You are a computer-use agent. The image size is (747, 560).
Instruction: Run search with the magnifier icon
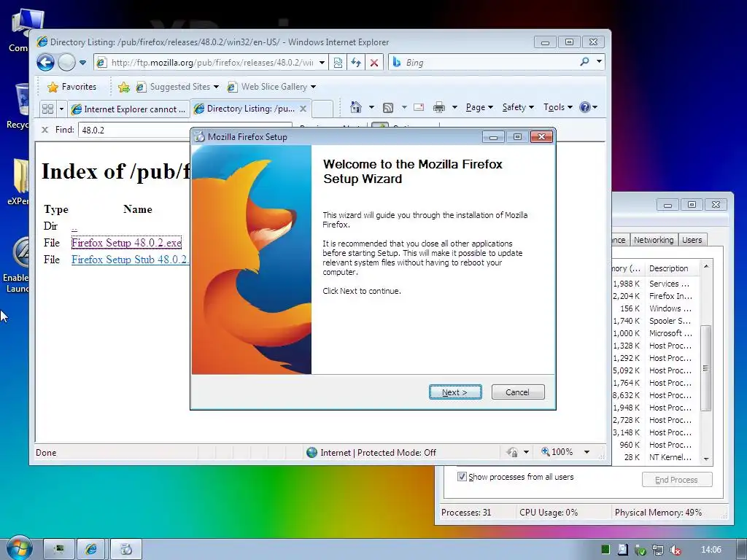click(584, 61)
